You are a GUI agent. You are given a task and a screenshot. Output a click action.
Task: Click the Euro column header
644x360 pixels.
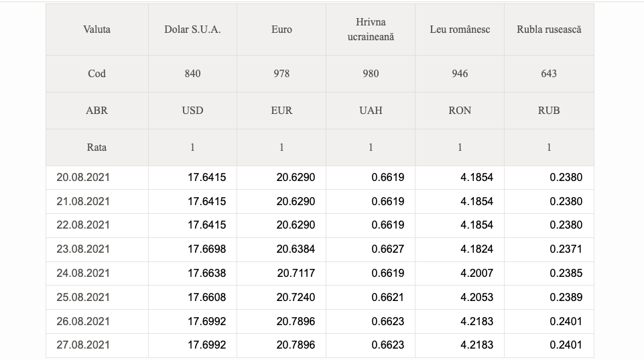click(281, 29)
